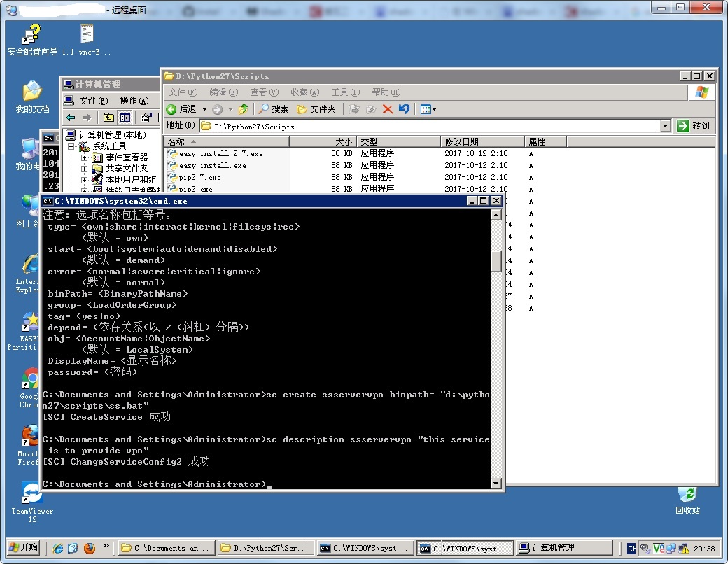Click the up-one-level icon in 计算机管理 toolbar
This screenshot has width=728, height=564.
108,118
